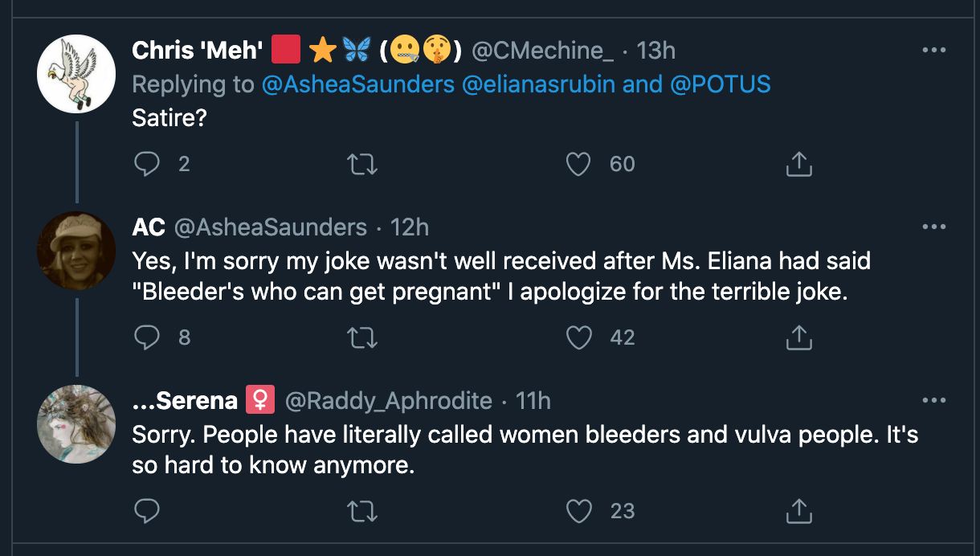
Task: Open more options on Serena's tweet
Action: click(933, 400)
